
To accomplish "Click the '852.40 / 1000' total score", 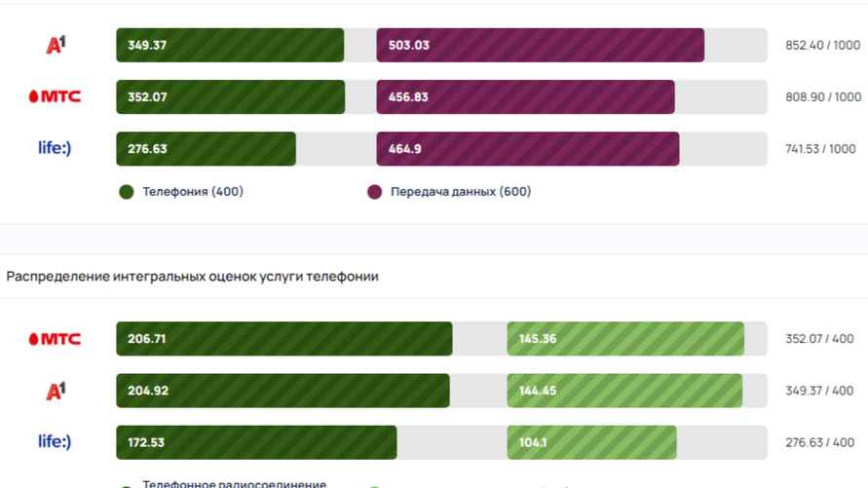I will 822,45.
